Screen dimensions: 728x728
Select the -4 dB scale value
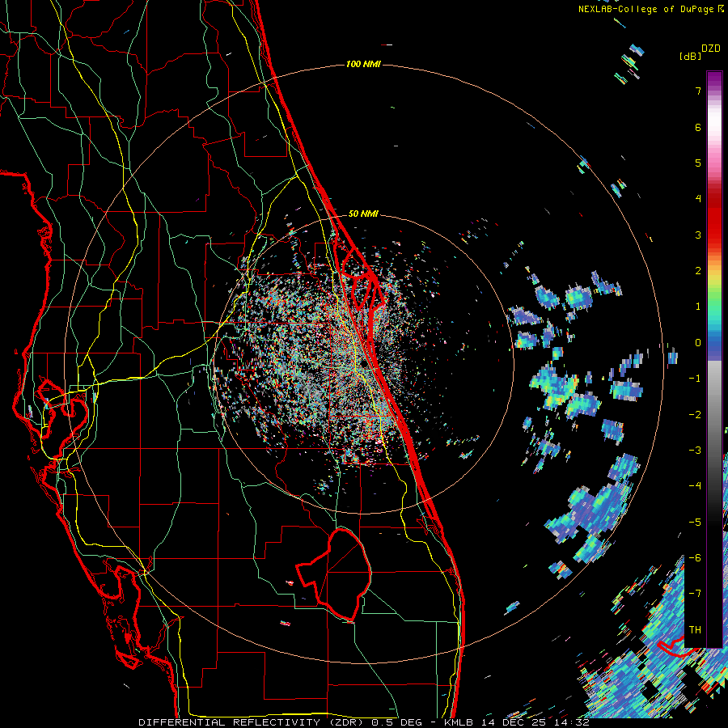click(695, 486)
